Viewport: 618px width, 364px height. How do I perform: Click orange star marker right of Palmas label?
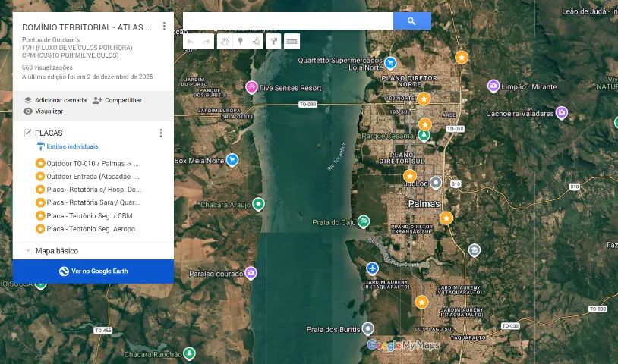(x=446, y=218)
